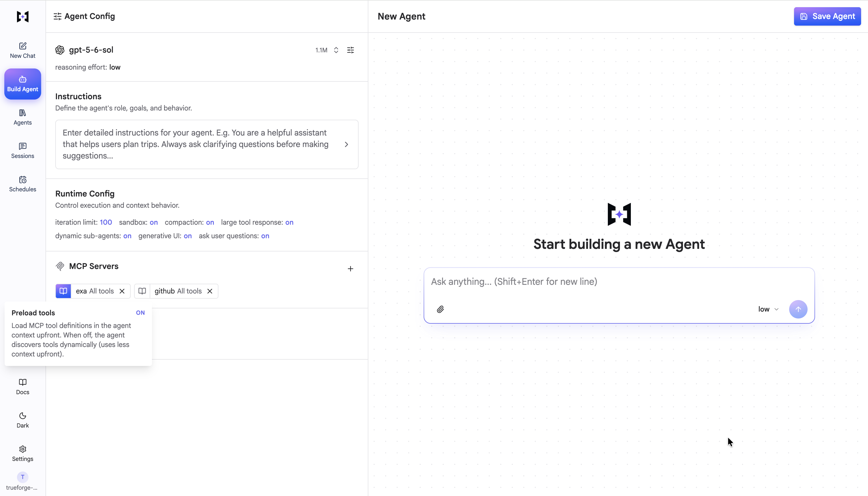This screenshot has width=868, height=496.
Task: Open the Sessions page
Action: [22, 150]
